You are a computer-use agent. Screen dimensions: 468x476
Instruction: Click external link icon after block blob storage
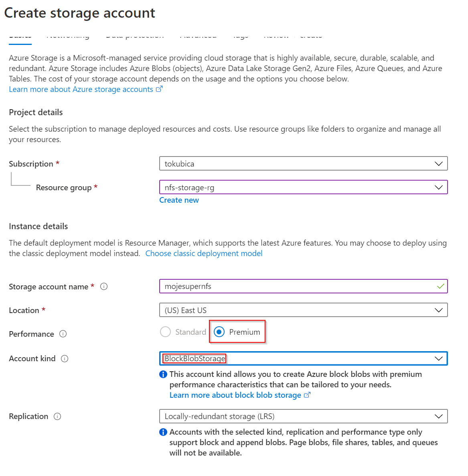(x=307, y=395)
